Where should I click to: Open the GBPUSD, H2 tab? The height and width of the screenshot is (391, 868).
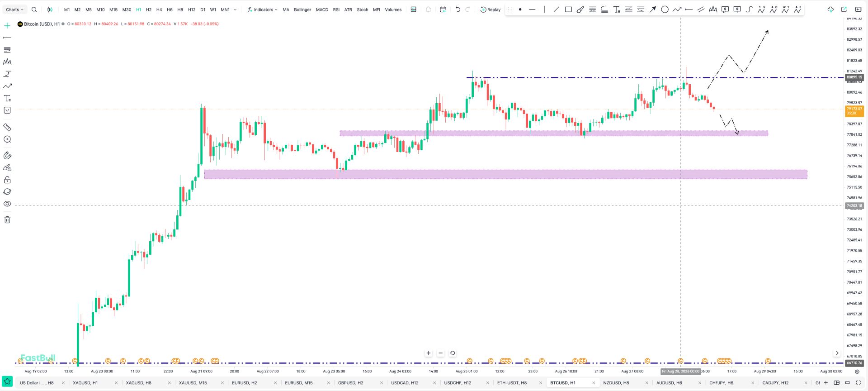click(x=351, y=383)
